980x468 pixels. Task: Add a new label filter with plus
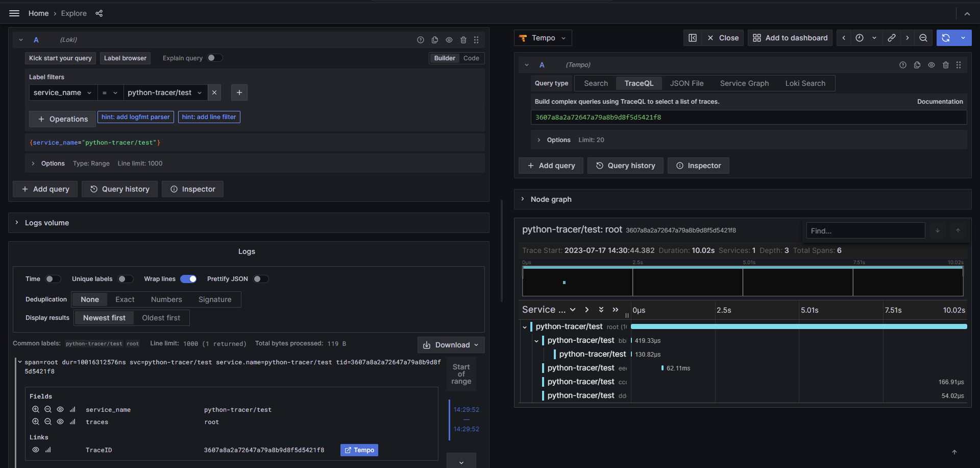(x=239, y=92)
